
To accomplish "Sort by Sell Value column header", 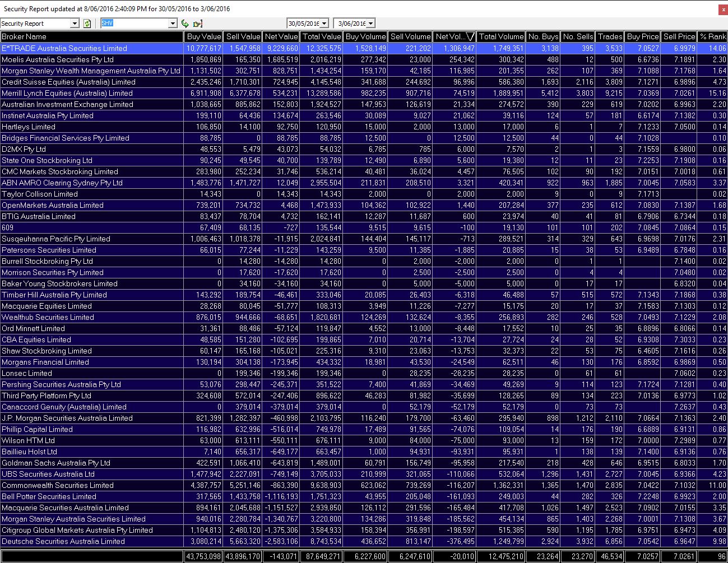I will pyautogui.click(x=243, y=36).
